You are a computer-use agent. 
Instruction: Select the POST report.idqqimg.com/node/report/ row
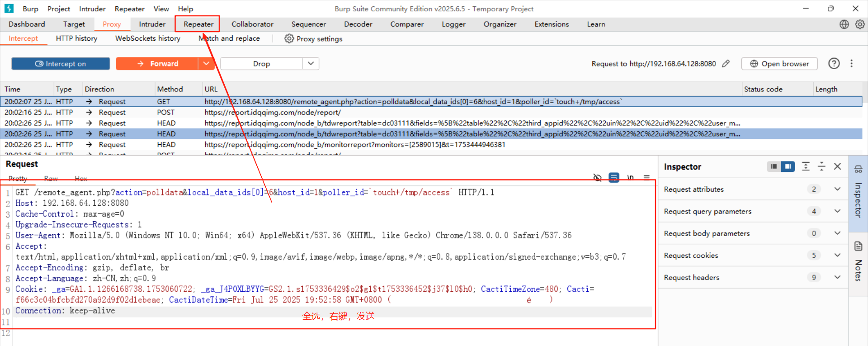[431, 113]
